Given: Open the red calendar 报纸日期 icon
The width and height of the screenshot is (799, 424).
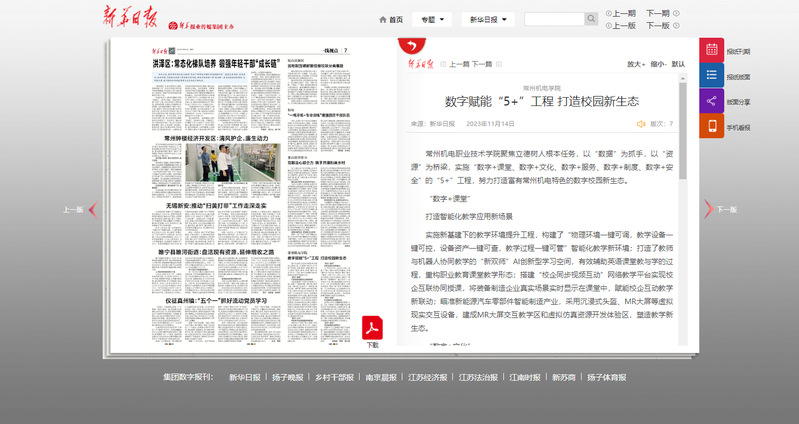Looking at the screenshot, I should [x=711, y=50].
